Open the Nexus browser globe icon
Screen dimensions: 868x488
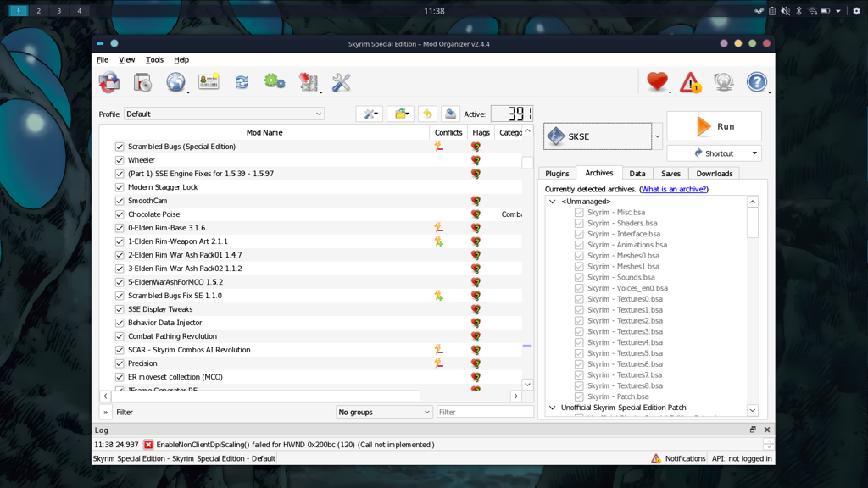coord(175,82)
